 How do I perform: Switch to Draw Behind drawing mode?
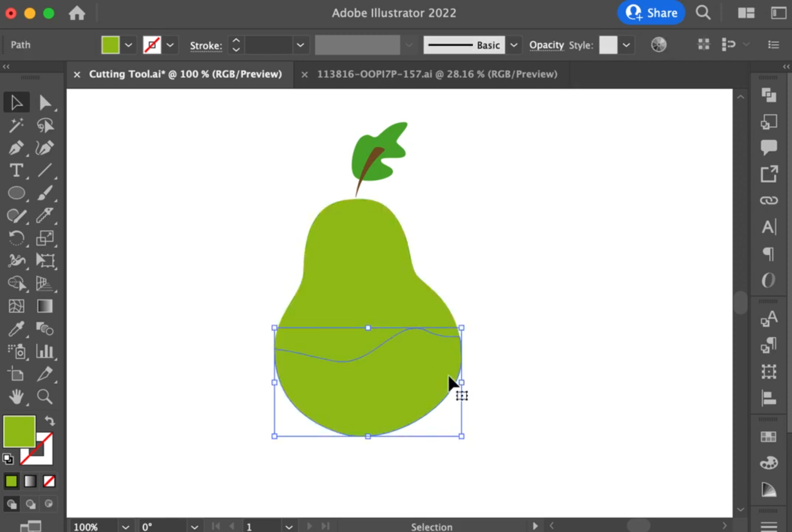(x=30, y=503)
